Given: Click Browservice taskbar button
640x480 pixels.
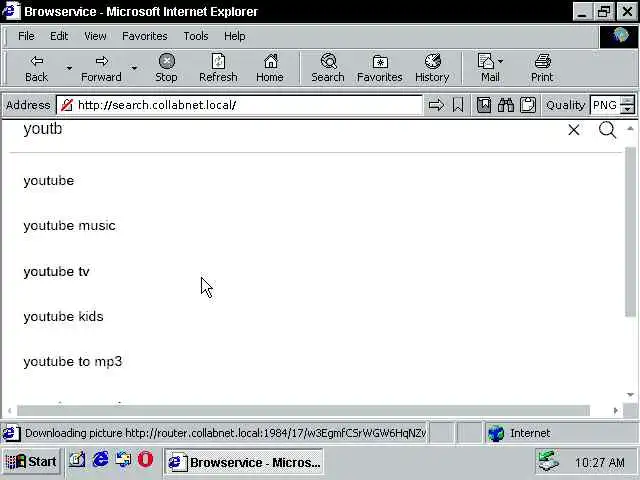Looking at the screenshot, I should (244, 462).
